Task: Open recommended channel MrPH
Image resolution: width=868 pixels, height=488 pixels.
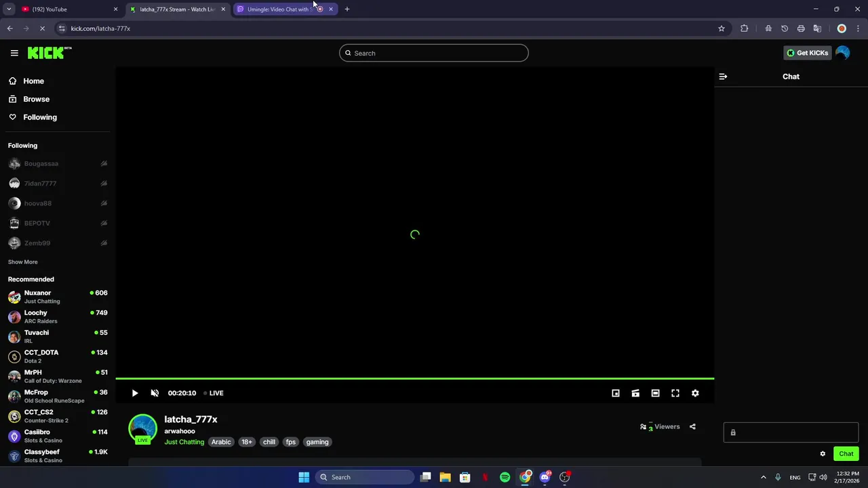Action: point(58,376)
